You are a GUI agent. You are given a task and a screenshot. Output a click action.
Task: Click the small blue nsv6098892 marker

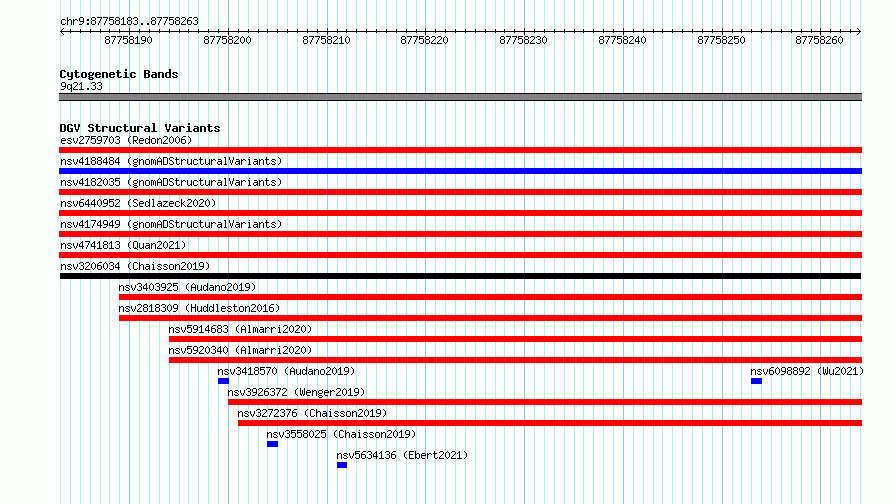click(x=756, y=381)
